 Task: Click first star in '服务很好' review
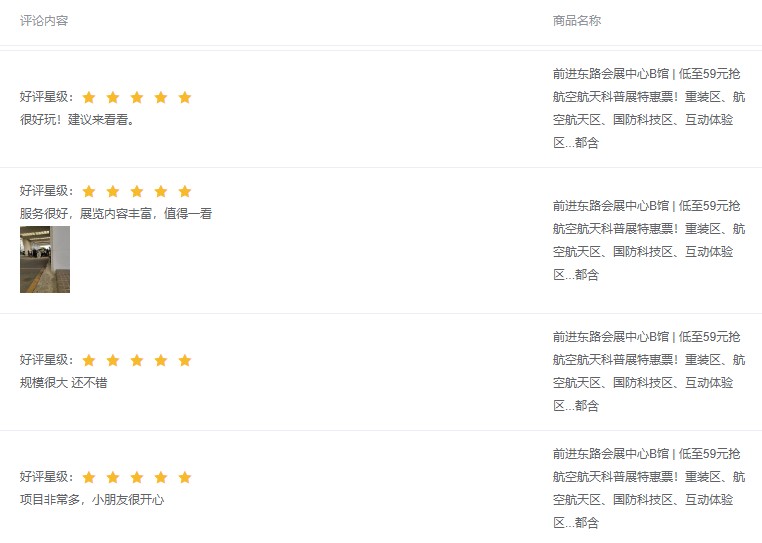89,191
